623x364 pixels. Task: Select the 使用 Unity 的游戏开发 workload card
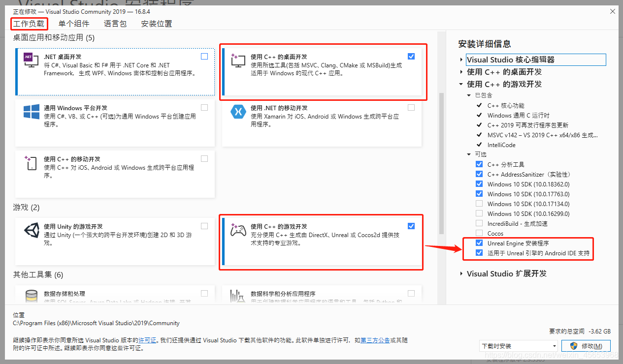(x=115, y=241)
